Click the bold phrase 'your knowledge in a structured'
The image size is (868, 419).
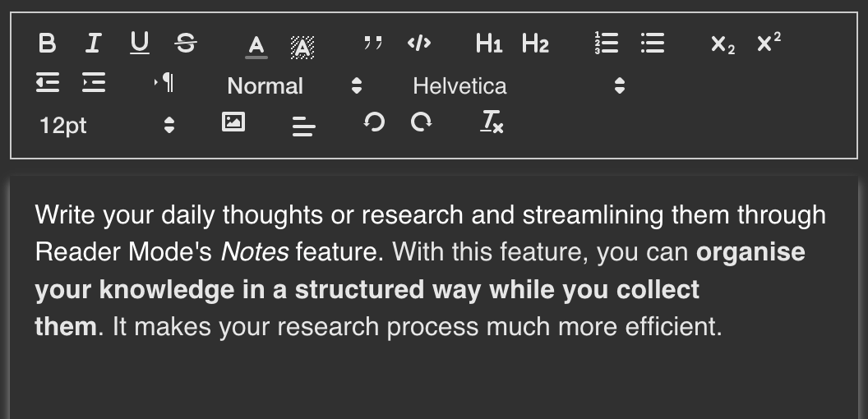click(x=229, y=290)
